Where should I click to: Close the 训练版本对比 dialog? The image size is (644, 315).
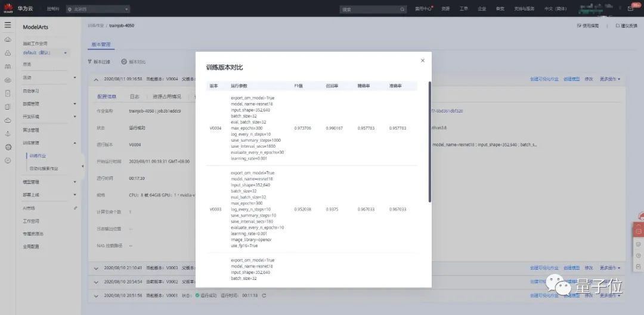423,61
